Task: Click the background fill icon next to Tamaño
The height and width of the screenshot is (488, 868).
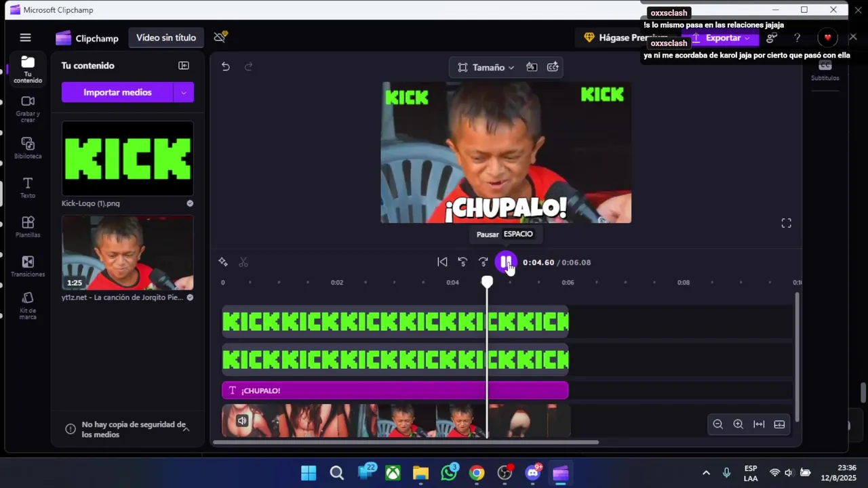Action: (x=532, y=67)
